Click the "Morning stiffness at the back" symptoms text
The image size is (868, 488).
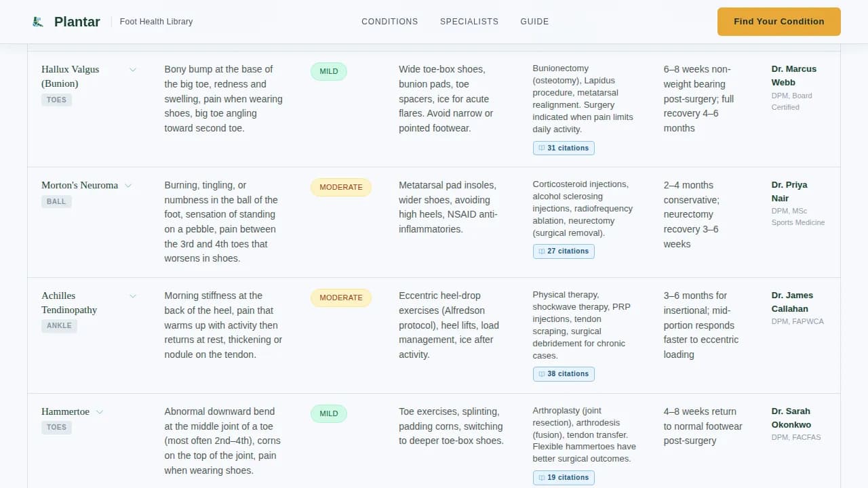point(223,325)
